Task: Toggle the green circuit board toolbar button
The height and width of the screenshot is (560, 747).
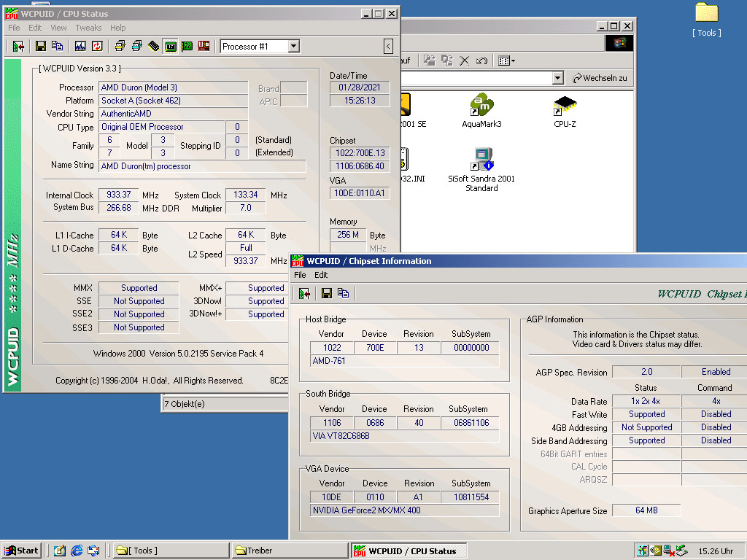Action: 187,47
